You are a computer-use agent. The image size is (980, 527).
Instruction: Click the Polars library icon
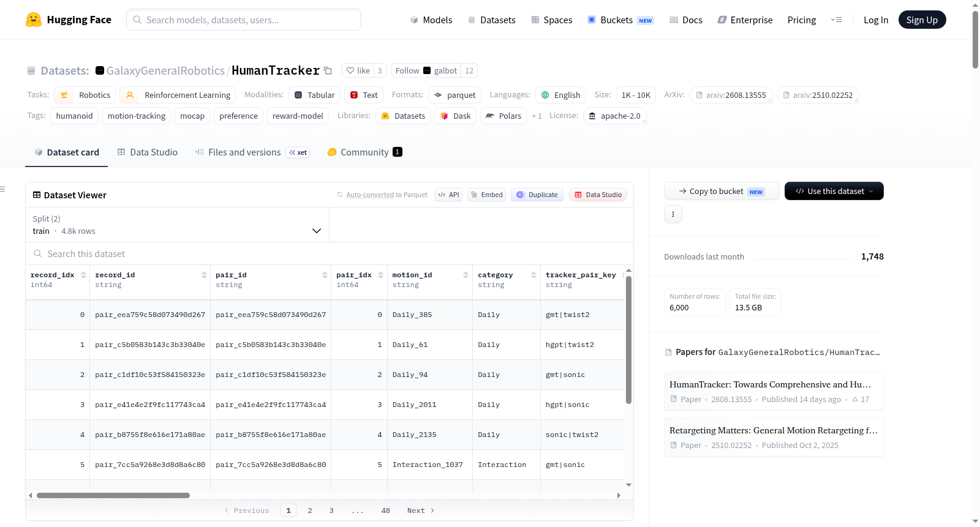click(490, 116)
